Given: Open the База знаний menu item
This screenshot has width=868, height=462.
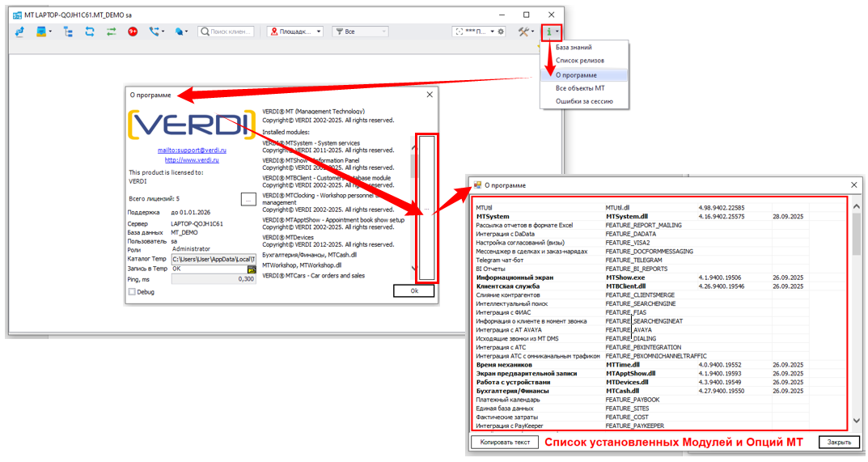Looking at the screenshot, I should click(x=574, y=48).
